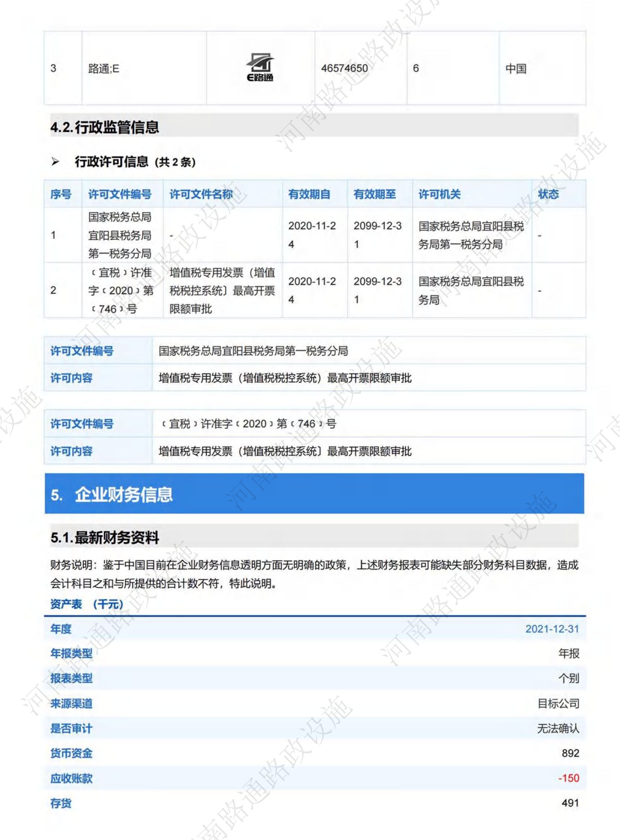The height and width of the screenshot is (840, 620).
Task: Click the 存货 row label
Action: 61,803
